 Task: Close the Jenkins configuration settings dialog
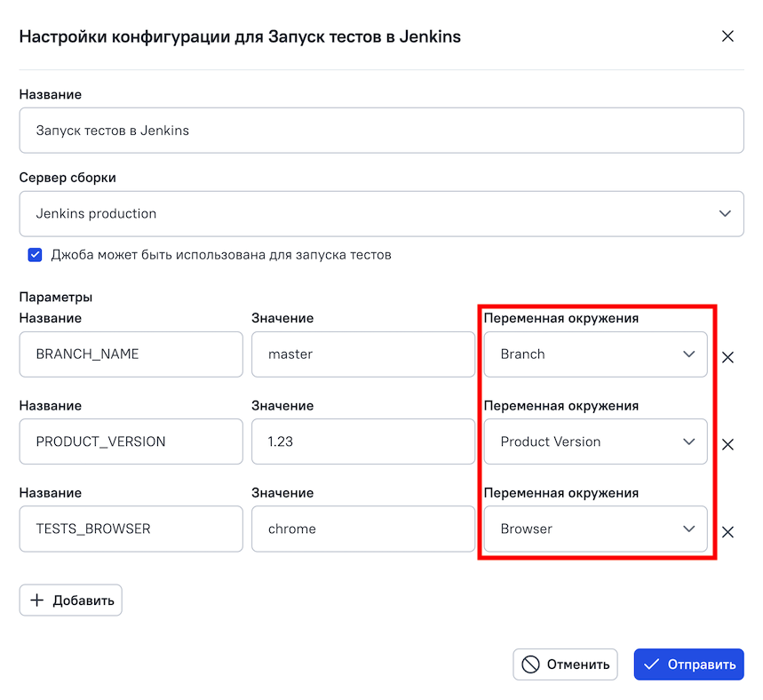pyautogui.click(x=727, y=36)
